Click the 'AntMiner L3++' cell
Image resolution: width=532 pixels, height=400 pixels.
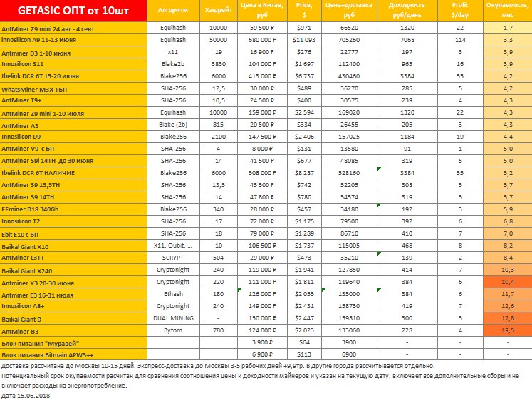73,258
